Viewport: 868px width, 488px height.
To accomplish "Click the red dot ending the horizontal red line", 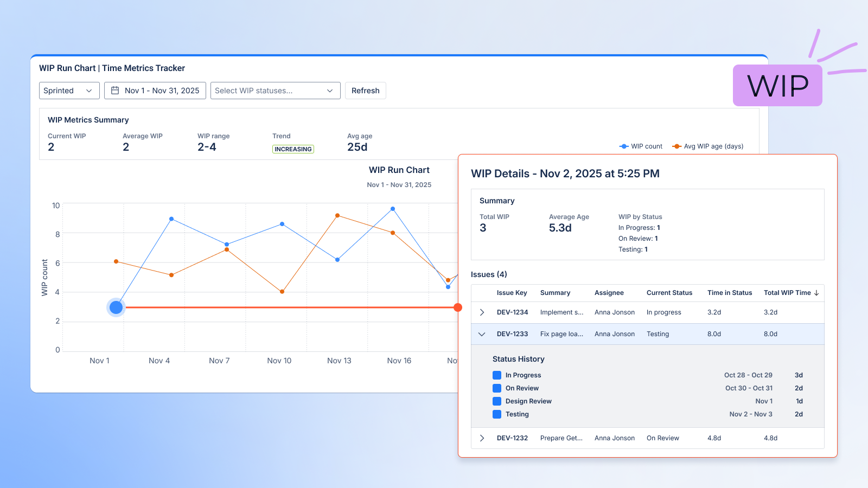I will coord(458,307).
